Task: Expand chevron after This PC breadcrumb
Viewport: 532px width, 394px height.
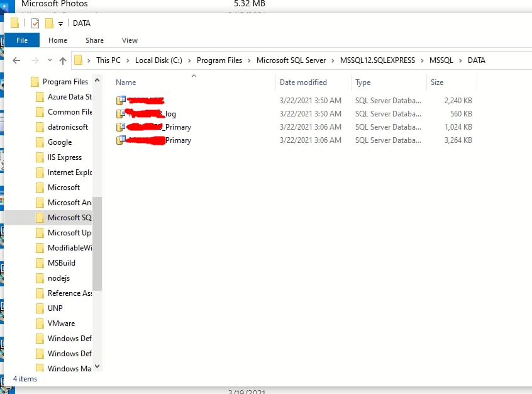Action: 128,60
